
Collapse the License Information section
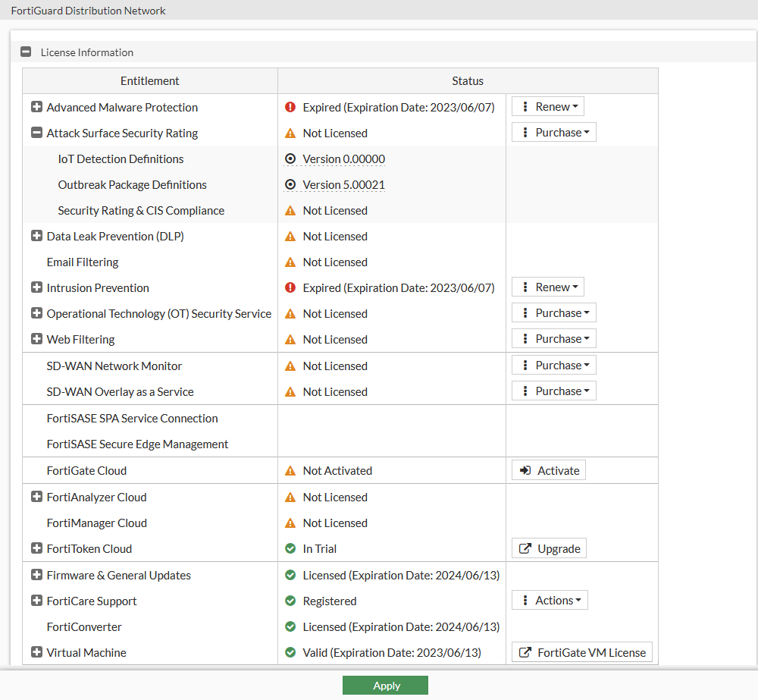[26, 52]
